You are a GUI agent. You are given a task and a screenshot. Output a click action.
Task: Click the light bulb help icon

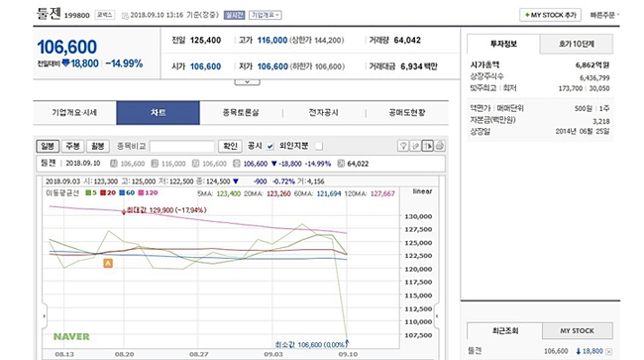point(403,146)
